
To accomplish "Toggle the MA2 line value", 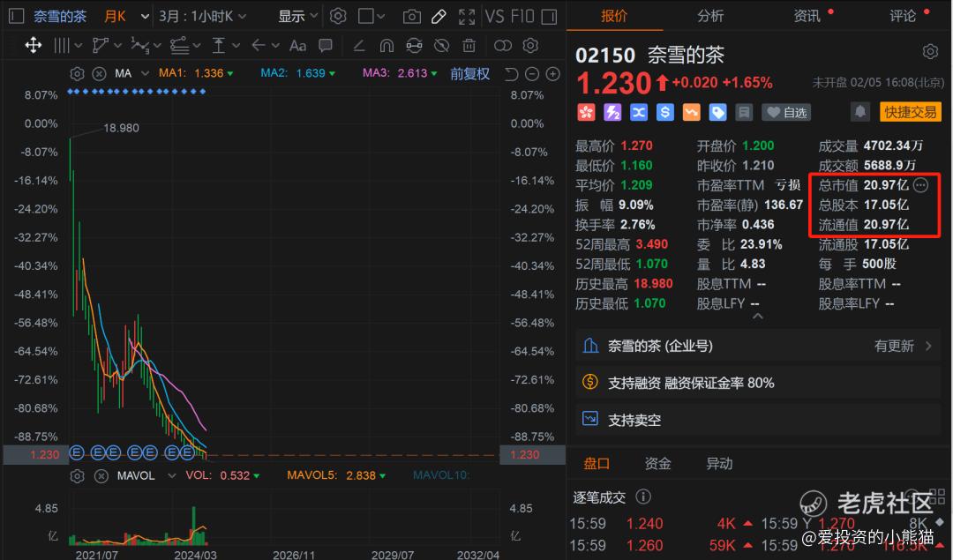I will coord(297,73).
